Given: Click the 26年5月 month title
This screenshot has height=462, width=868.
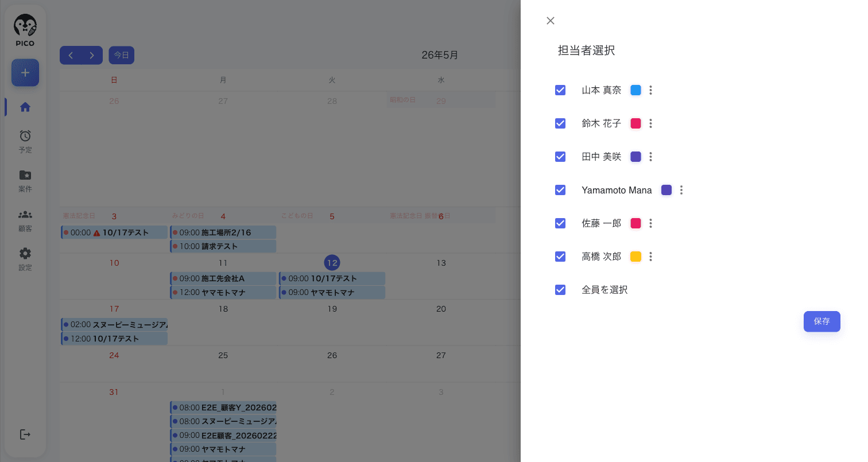Looking at the screenshot, I should (440, 55).
